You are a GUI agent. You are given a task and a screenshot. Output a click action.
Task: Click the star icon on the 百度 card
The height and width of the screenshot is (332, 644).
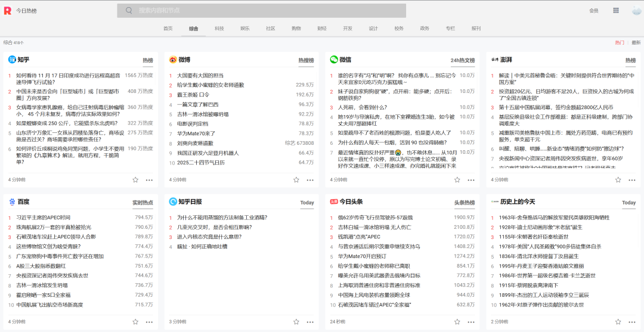click(135, 321)
